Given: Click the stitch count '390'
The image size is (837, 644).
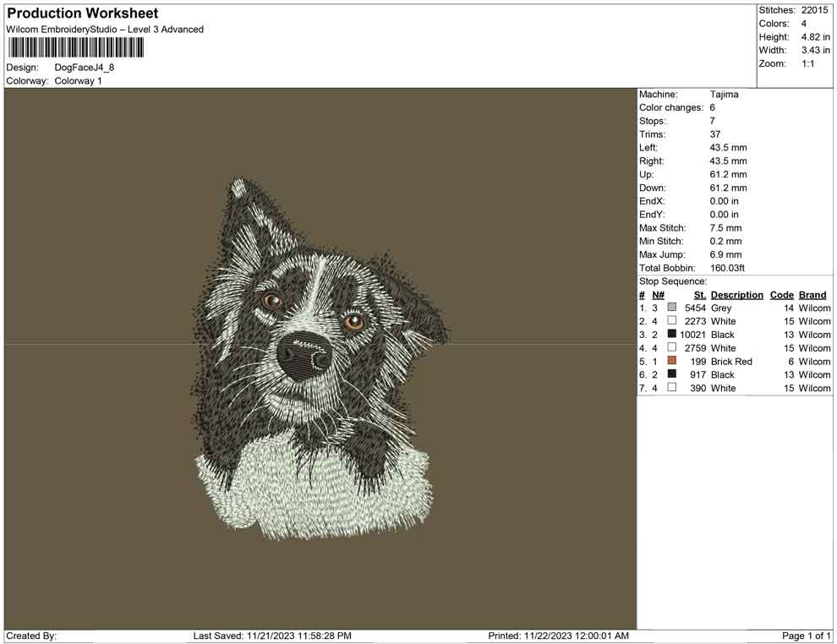Looking at the screenshot, I should pyautogui.click(x=697, y=388).
